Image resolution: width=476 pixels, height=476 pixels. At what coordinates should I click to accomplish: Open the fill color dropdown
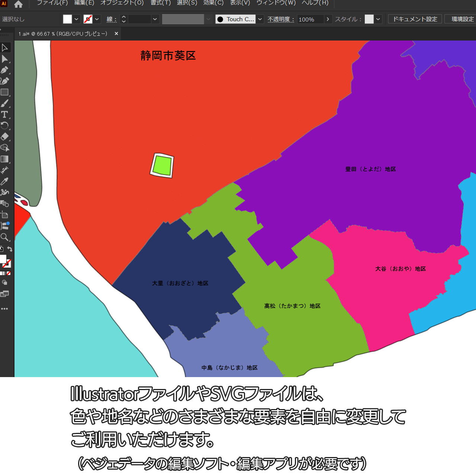(76, 19)
